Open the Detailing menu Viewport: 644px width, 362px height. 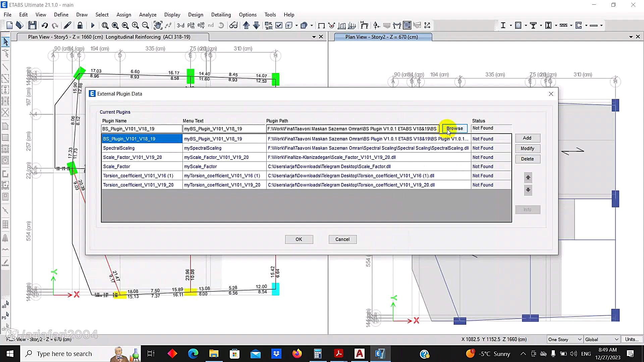[221, 15]
